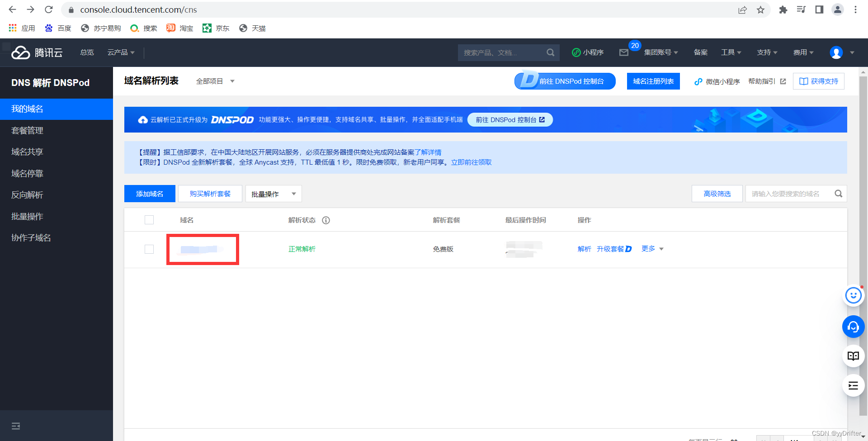Expand the 更多 actions dropdown
Screen dimensions: 868x441
click(x=652, y=249)
